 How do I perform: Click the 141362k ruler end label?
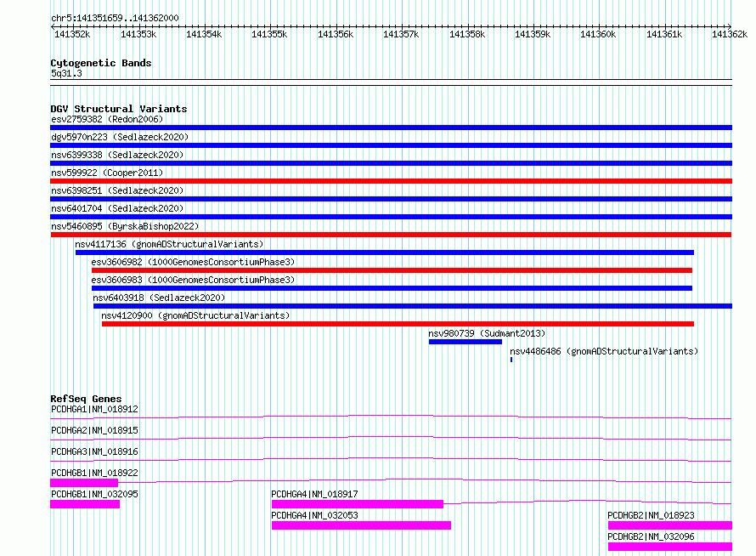tap(730, 34)
